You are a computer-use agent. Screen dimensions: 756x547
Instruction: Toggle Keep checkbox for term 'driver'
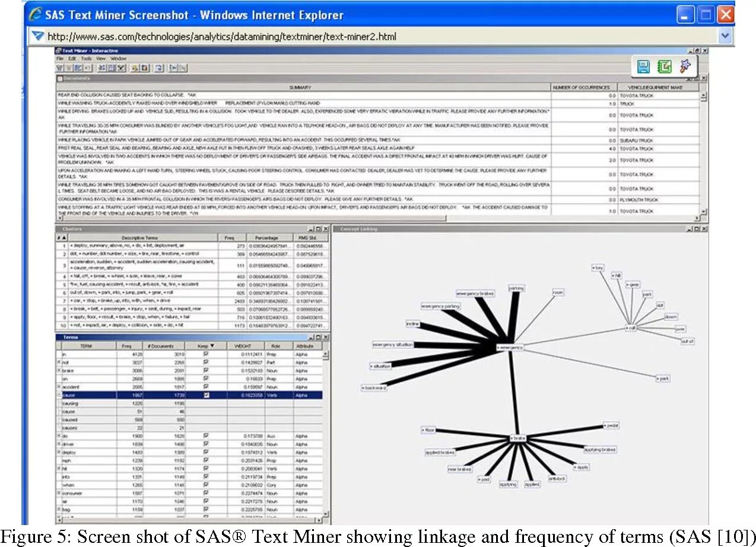(x=206, y=444)
